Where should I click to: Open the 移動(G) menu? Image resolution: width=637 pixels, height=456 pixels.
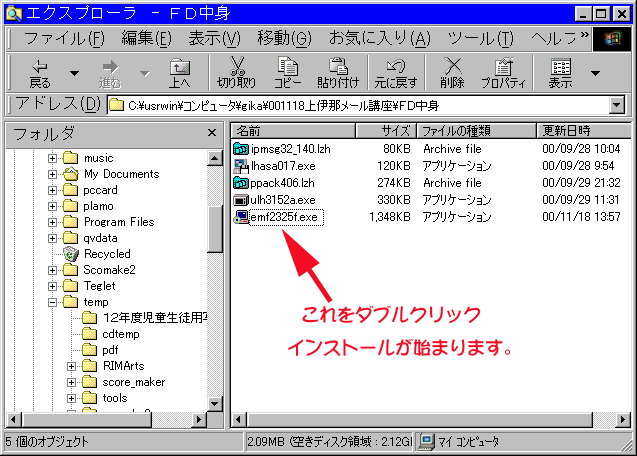[x=285, y=39]
